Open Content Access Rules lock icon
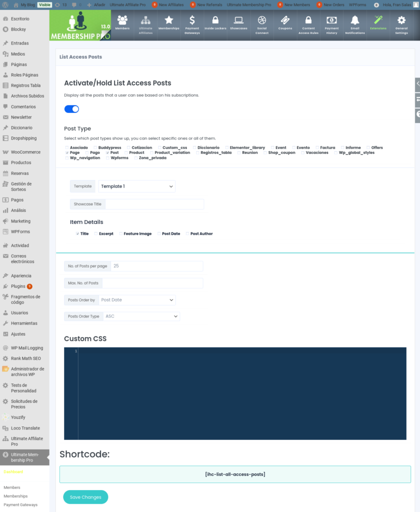The image size is (420, 512). [x=308, y=20]
